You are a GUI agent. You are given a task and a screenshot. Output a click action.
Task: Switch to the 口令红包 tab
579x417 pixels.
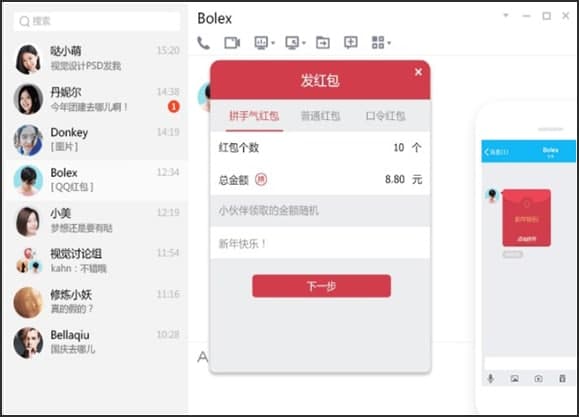pyautogui.click(x=386, y=116)
